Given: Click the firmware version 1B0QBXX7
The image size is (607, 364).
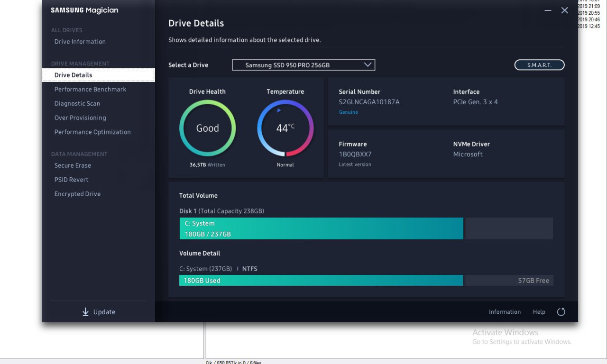Looking at the screenshot, I should click(355, 154).
